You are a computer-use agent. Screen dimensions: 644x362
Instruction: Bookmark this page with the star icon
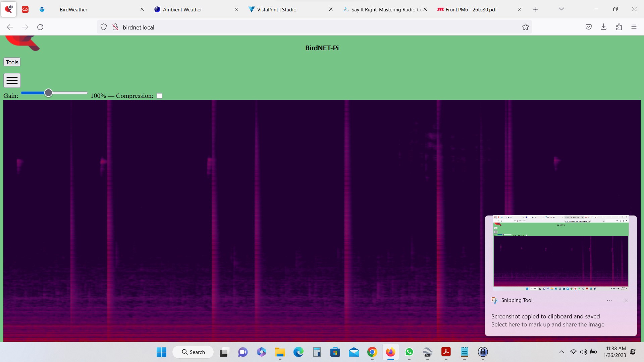pos(525,27)
